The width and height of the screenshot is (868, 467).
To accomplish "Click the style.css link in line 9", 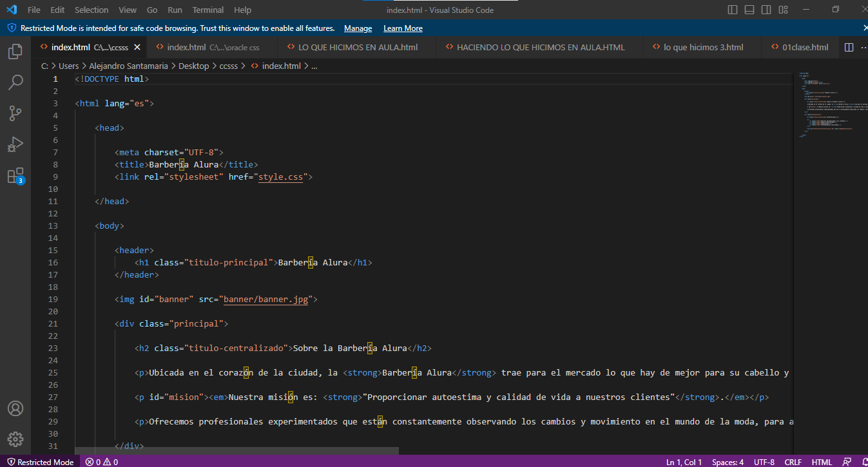I will pyautogui.click(x=282, y=176).
